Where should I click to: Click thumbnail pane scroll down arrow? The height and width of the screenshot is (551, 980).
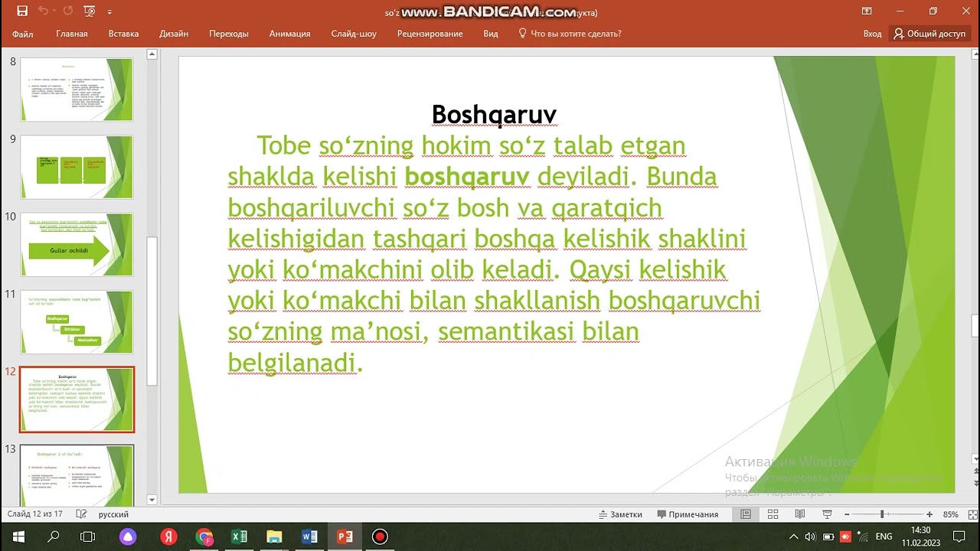click(152, 500)
